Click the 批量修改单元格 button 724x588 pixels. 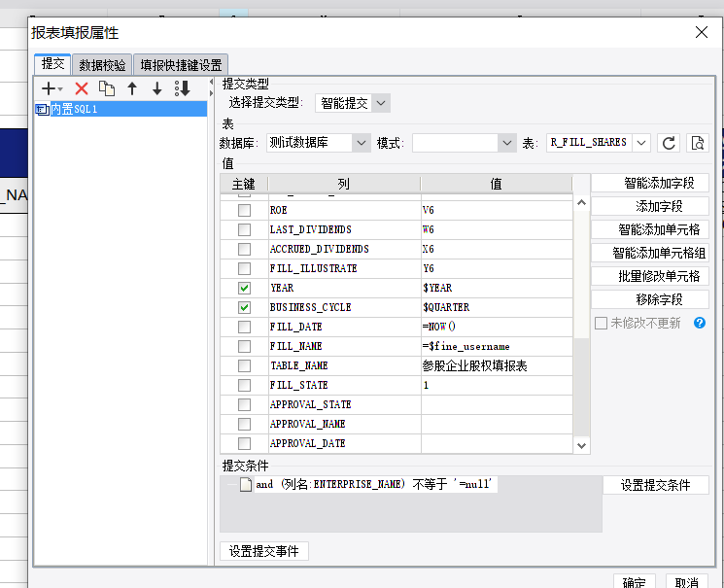(650, 276)
